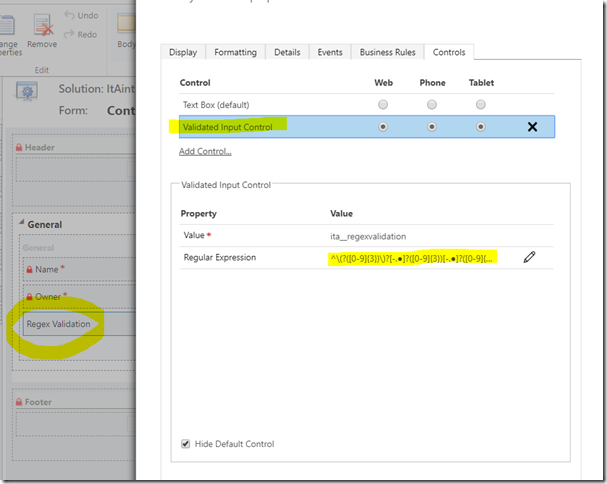
Task: Click the solution gear icon
Action: tap(27, 92)
